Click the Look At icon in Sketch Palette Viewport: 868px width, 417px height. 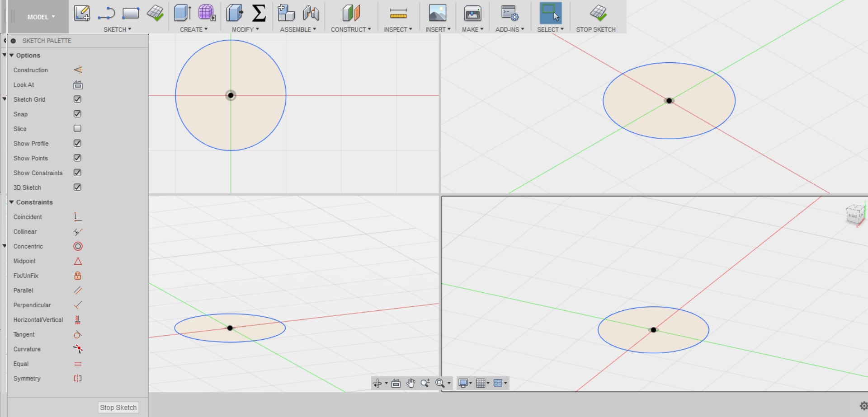pos(77,84)
